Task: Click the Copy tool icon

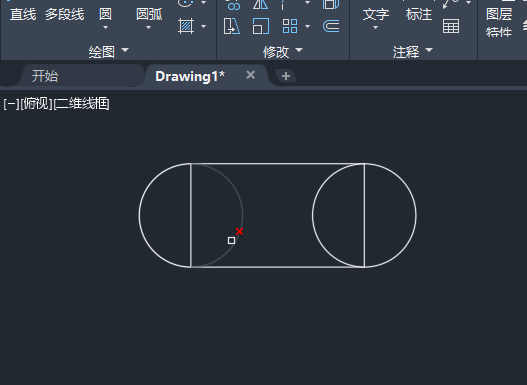Action: tap(233, 4)
